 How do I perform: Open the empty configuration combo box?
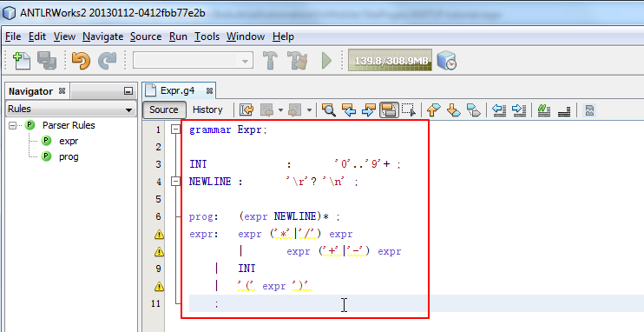click(193, 61)
